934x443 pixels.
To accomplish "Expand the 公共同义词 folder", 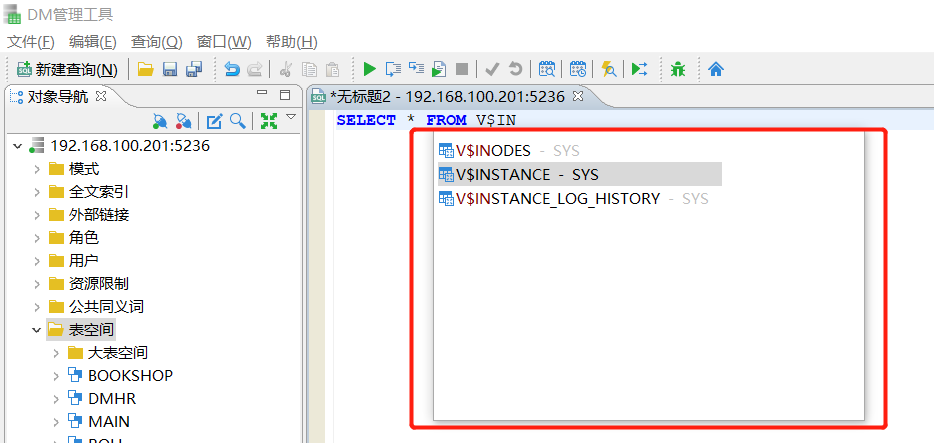I will click(x=37, y=307).
